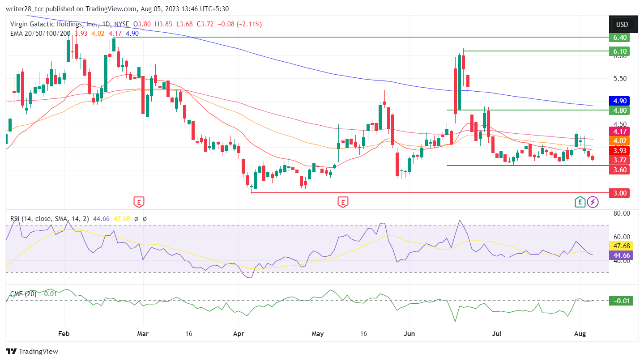Click the purple 44.66 RSI label
The width and height of the screenshot is (644, 361).
coord(621,255)
